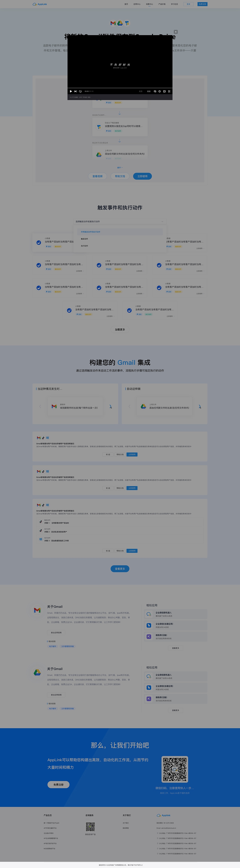This screenshot has width=240, height=868.
Task: Click 新一代集成平台(iPaaS) footer link
Action: (51, 823)
